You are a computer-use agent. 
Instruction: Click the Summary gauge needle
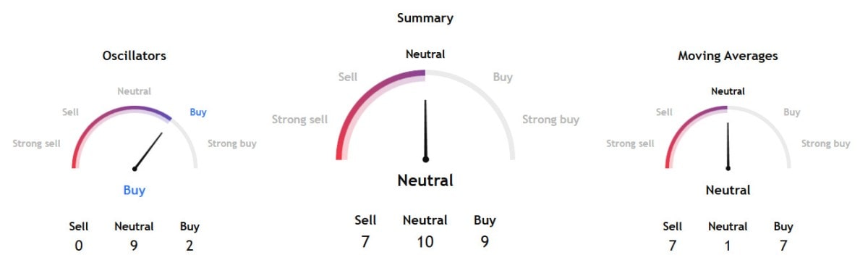coord(425,130)
